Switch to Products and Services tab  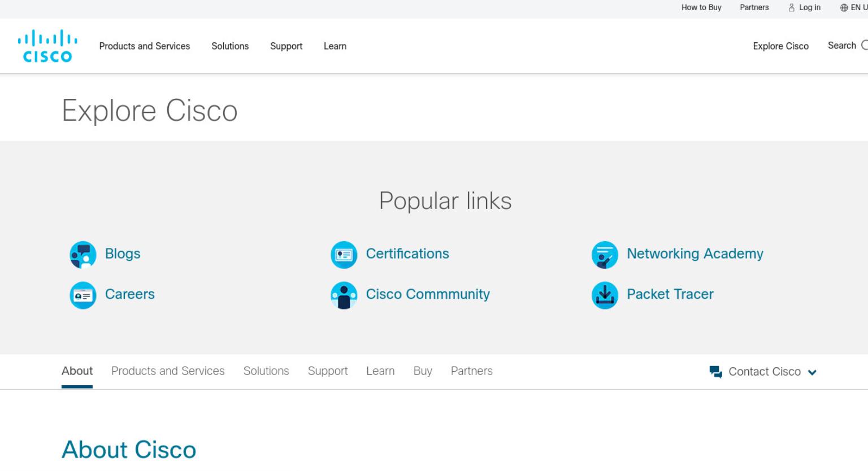tap(168, 371)
